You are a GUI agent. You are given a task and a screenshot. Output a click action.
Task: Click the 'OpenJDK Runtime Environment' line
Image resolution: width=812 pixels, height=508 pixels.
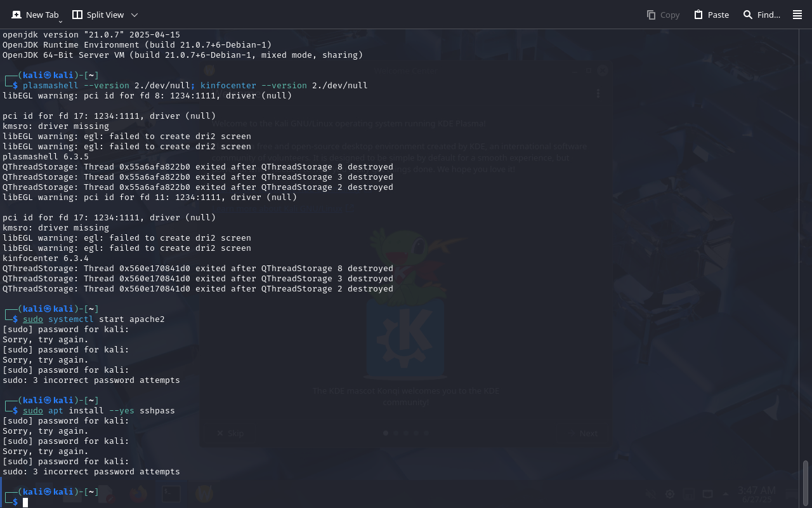coord(137,45)
